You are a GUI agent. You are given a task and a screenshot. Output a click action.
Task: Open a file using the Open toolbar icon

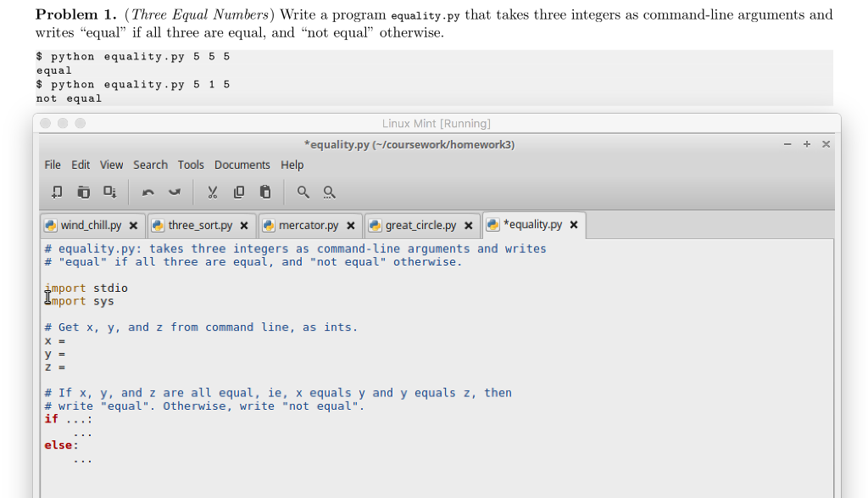point(83,192)
